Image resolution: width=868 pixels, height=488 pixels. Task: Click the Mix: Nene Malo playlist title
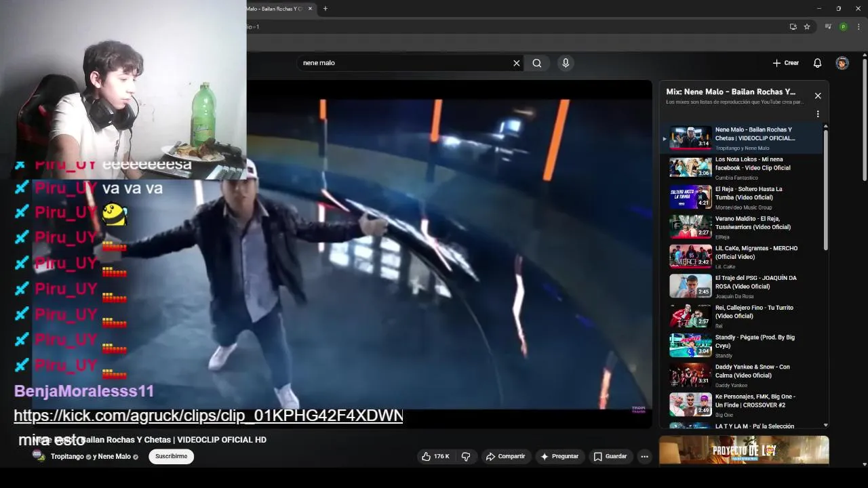(x=730, y=91)
